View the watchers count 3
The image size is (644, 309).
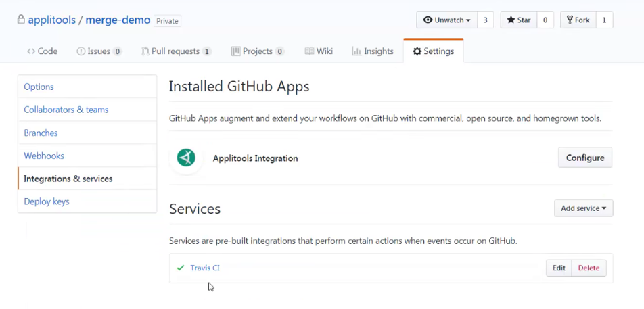(485, 20)
